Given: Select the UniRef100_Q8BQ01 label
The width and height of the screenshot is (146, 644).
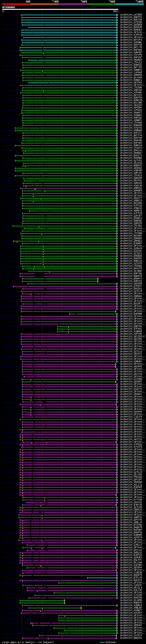Looking at the screenshot, I should 131,296.
